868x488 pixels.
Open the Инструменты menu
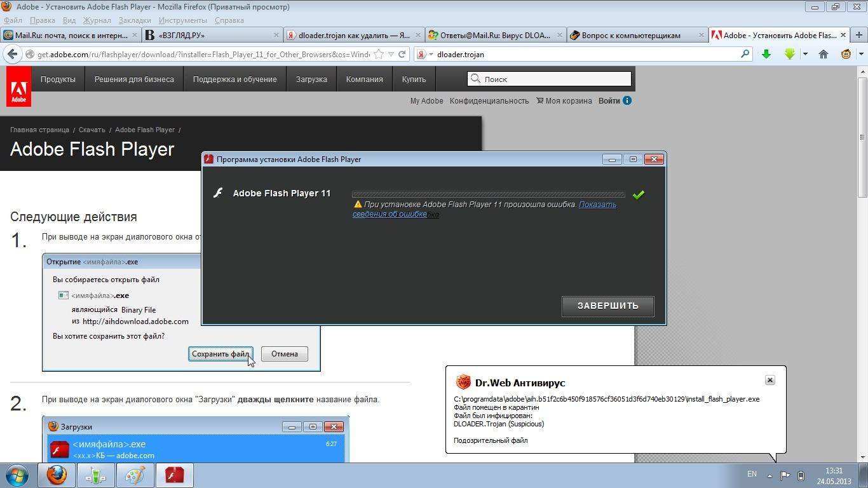tap(183, 20)
